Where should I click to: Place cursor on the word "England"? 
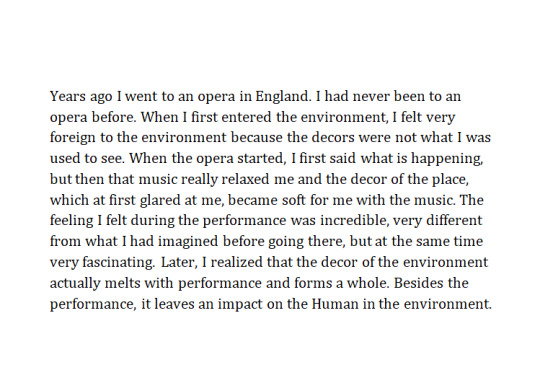[282, 96]
